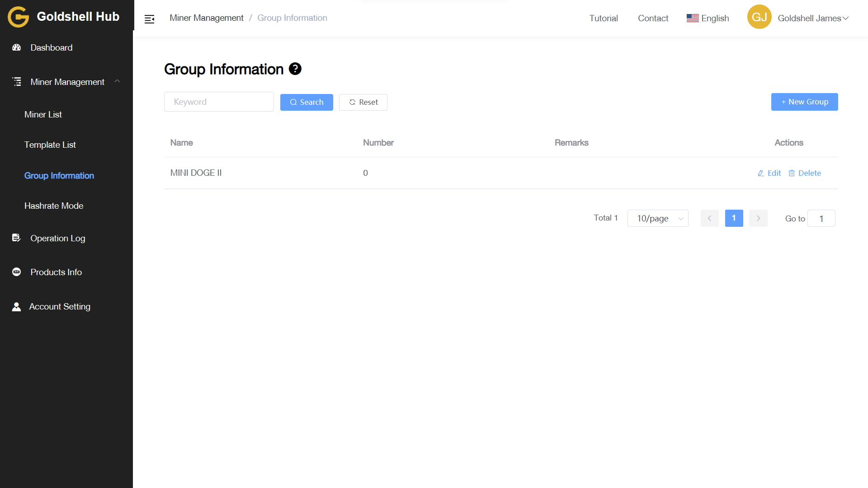Open Hashrate Mode menu item
Viewport: 868px width, 488px height.
point(54,206)
